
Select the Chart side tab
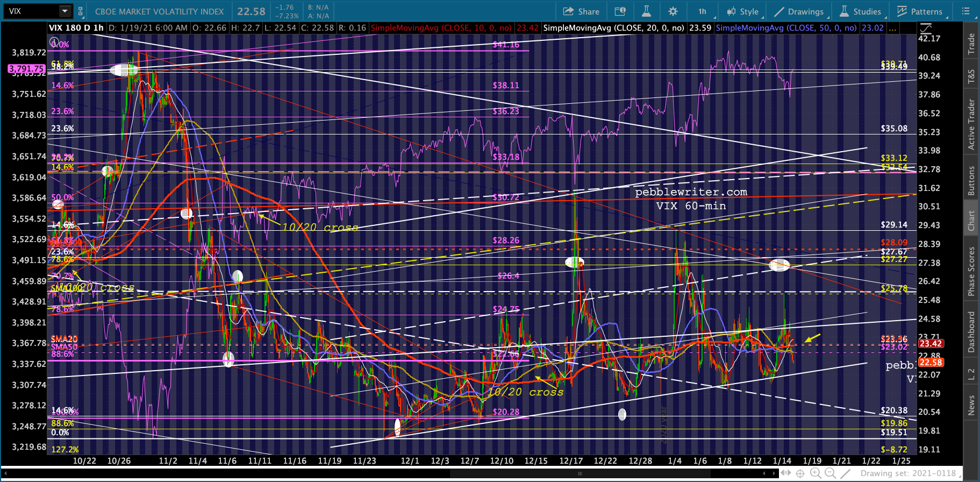(x=971, y=220)
